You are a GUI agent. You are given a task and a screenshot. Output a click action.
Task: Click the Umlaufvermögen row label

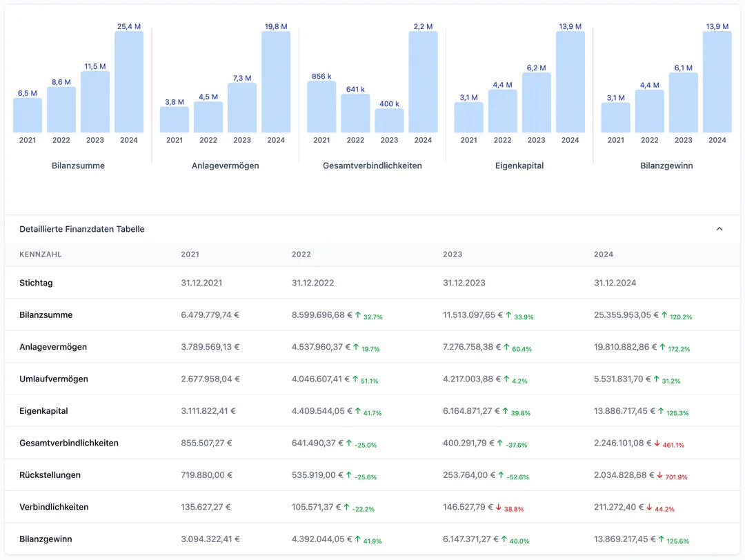tap(54, 379)
